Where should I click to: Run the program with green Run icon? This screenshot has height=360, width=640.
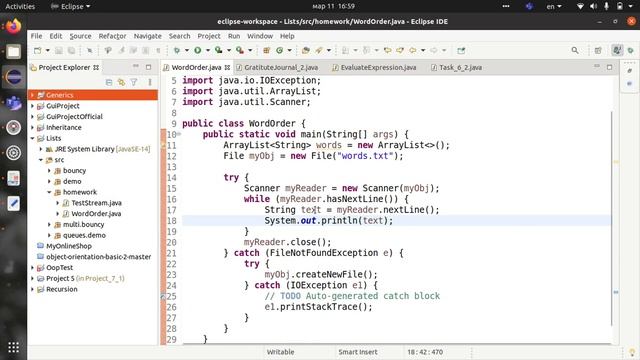pyautogui.click(x=198, y=50)
